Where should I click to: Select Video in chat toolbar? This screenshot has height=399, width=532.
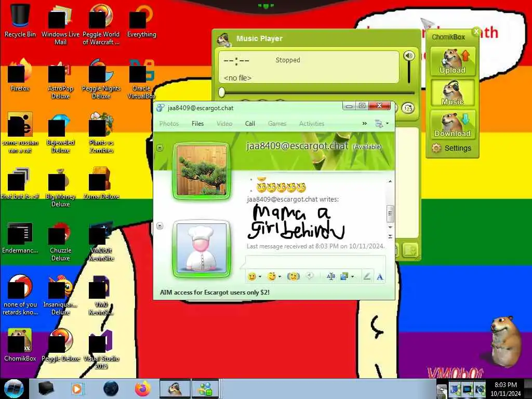coord(224,124)
